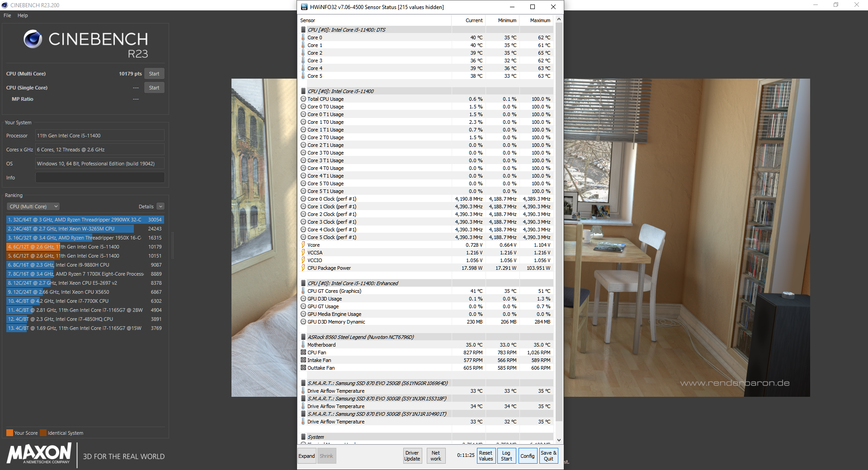Click the Minimum column header
Viewport: 868px width, 470px height.
pos(502,20)
